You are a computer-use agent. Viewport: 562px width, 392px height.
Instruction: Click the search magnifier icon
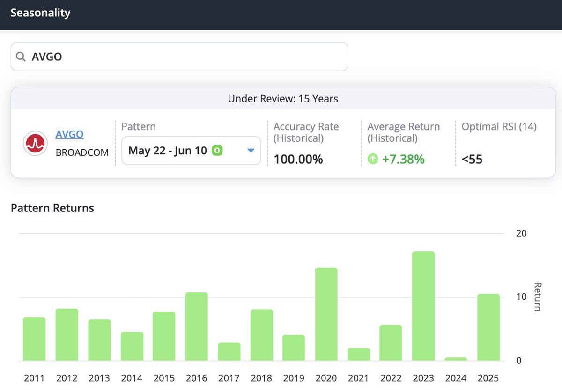point(21,57)
